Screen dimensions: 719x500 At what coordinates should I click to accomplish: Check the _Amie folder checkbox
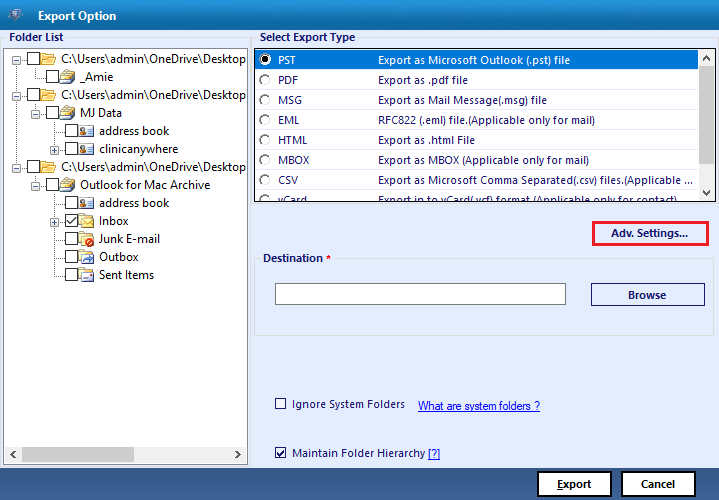pyautogui.click(x=52, y=77)
